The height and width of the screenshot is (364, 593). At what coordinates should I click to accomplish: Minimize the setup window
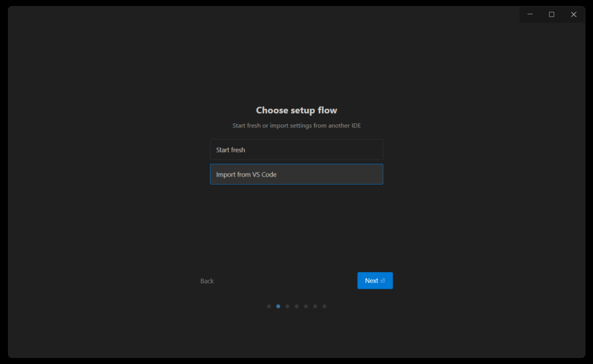529,14
